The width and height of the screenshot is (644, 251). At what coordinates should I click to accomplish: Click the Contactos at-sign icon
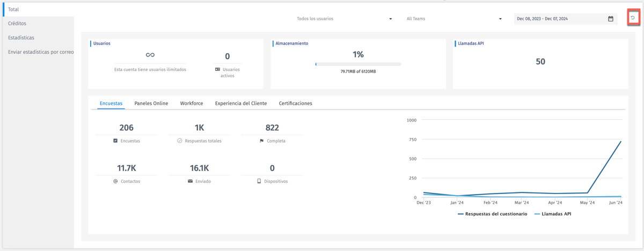[115, 182]
